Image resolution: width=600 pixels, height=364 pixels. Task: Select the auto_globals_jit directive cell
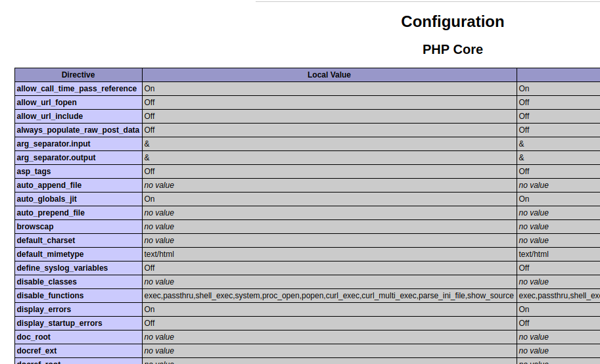click(47, 199)
